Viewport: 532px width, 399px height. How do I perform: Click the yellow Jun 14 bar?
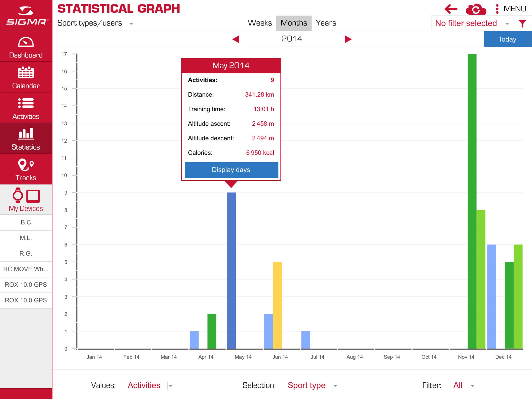[277, 305]
